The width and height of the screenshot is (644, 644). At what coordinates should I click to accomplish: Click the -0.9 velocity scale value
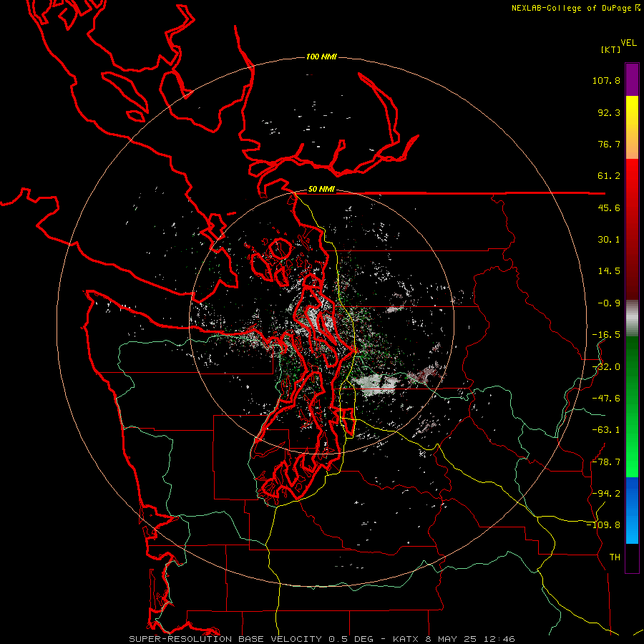click(609, 303)
